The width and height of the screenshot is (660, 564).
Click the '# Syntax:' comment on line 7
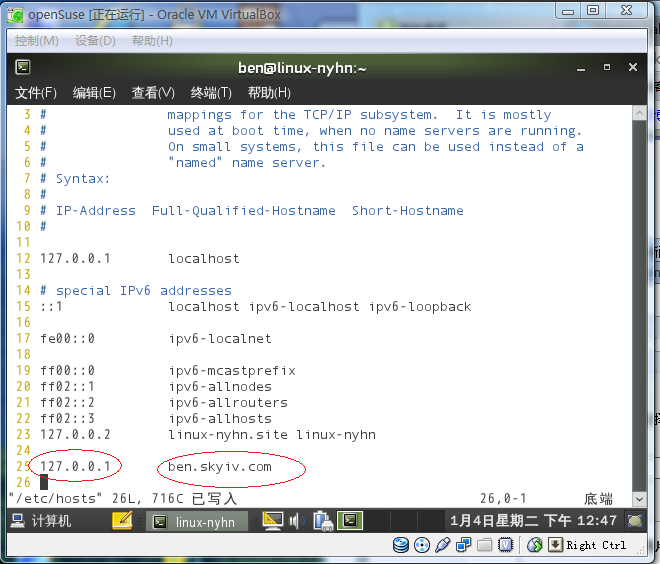pos(75,179)
